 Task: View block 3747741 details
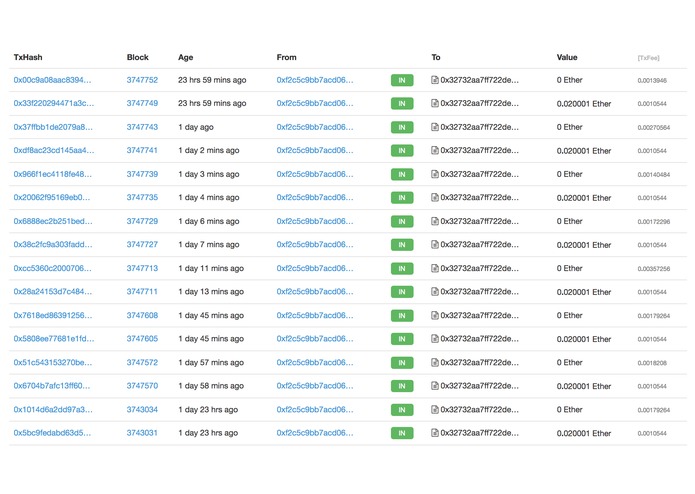click(142, 150)
